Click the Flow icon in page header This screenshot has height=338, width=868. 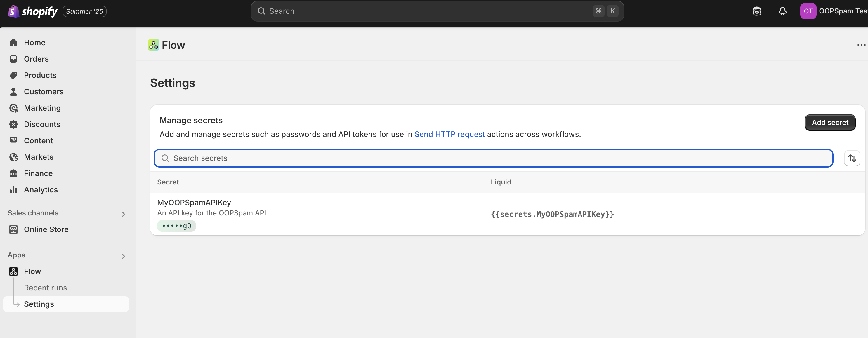click(154, 45)
